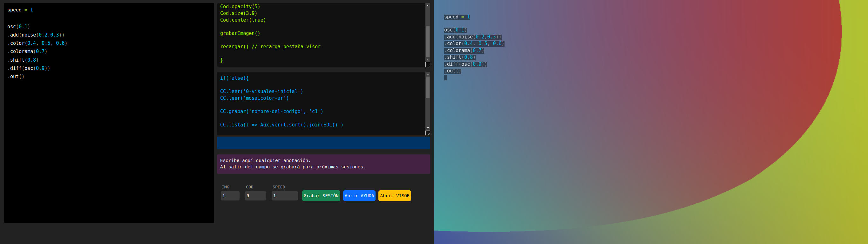Click the resize grip of blue code panel
This screenshot has height=244, width=868.
tap(428, 133)
